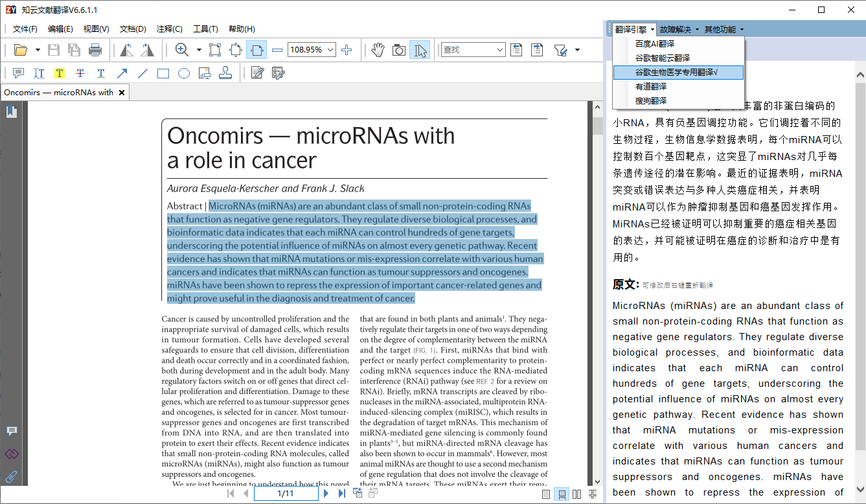Increase zoom with the plus button

click(x=347, y=50)
